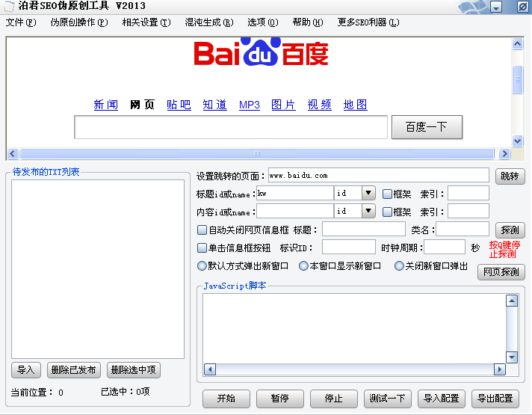Click the 导入配置 button
The image size is (532, 415).
pyautogui.click(x=442, y=399)
